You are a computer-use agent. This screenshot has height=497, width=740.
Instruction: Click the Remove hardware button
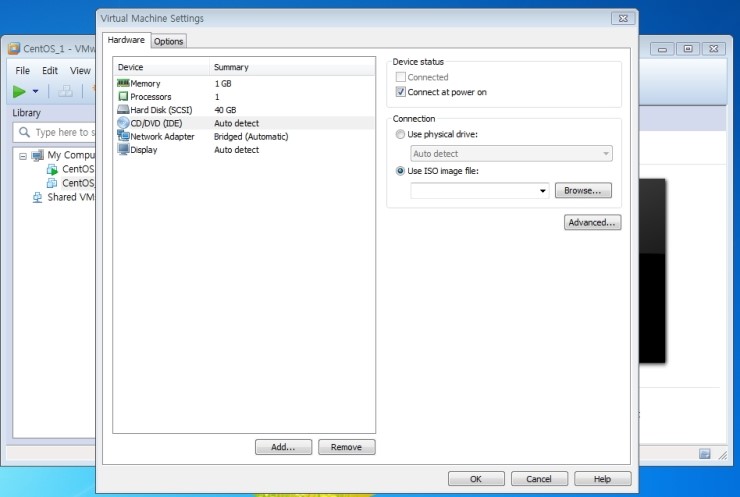346,447
